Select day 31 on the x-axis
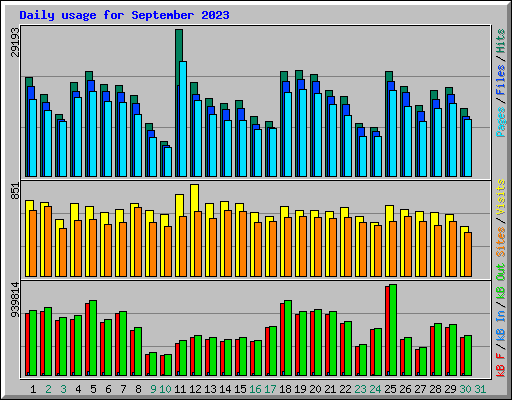The width and height of the screenshot is (512, 400). (x=480, y=389)
